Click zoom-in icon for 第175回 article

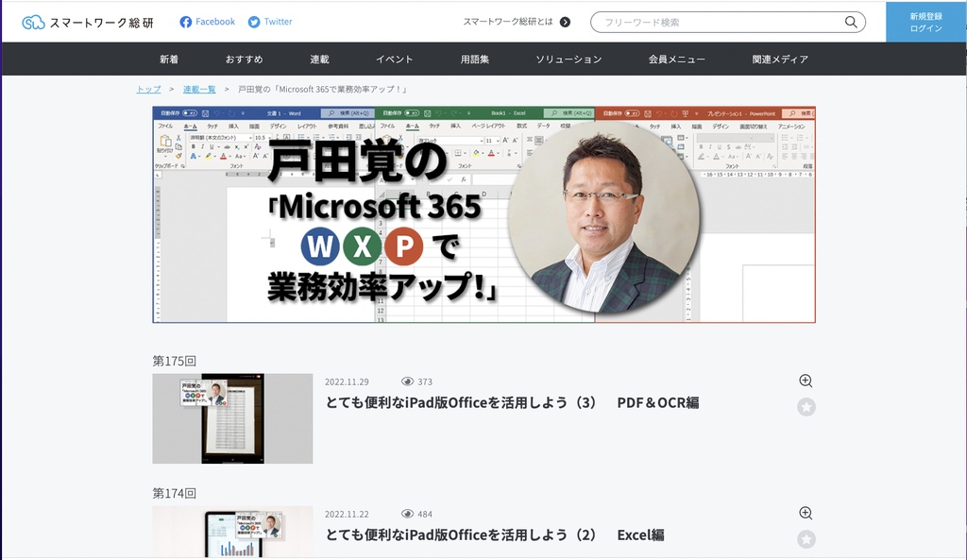click(x=806, y=382)
